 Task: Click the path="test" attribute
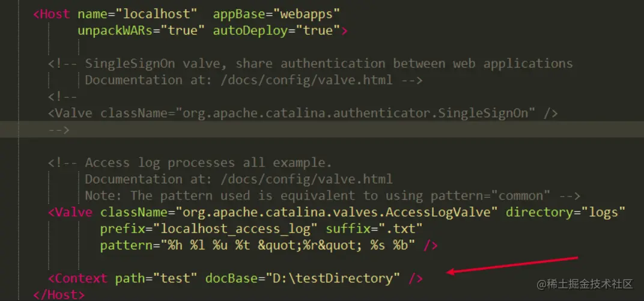[156, 278]
